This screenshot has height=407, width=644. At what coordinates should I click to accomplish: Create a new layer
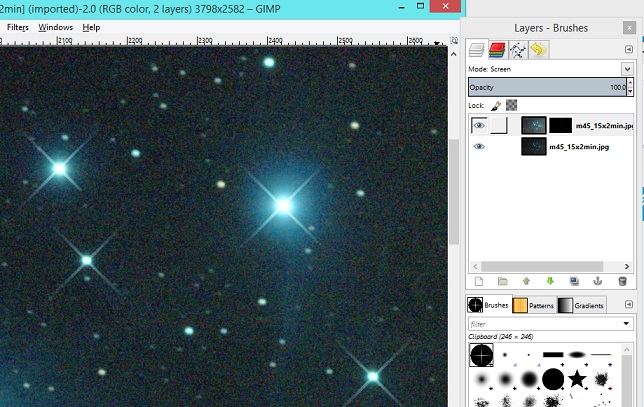pos(479,282)
